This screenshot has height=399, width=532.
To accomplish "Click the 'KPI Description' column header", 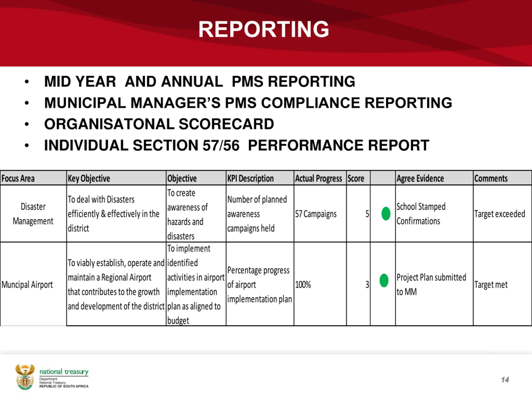I will click(x=260, y=178).
